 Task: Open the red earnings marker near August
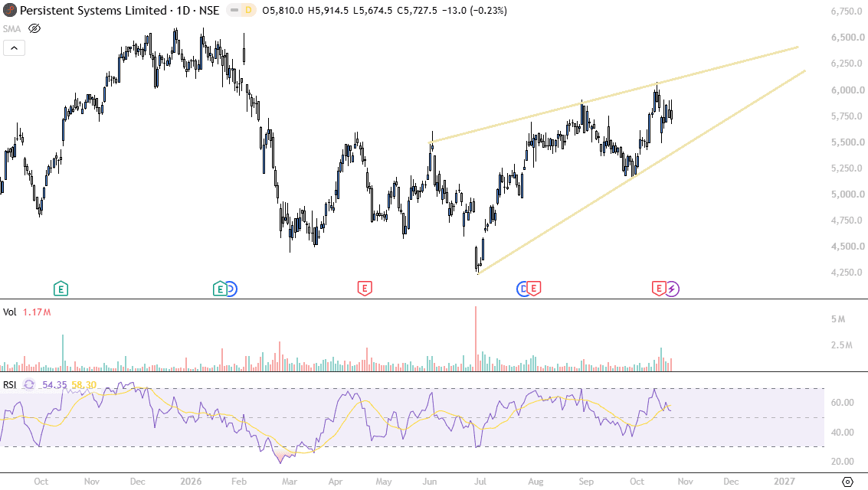(534, 288)
